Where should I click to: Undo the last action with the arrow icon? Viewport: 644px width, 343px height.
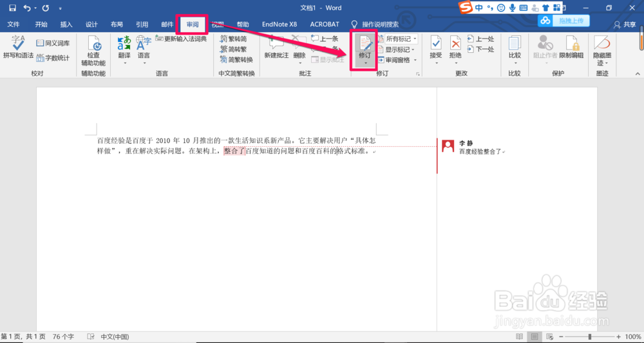point(26,8)
